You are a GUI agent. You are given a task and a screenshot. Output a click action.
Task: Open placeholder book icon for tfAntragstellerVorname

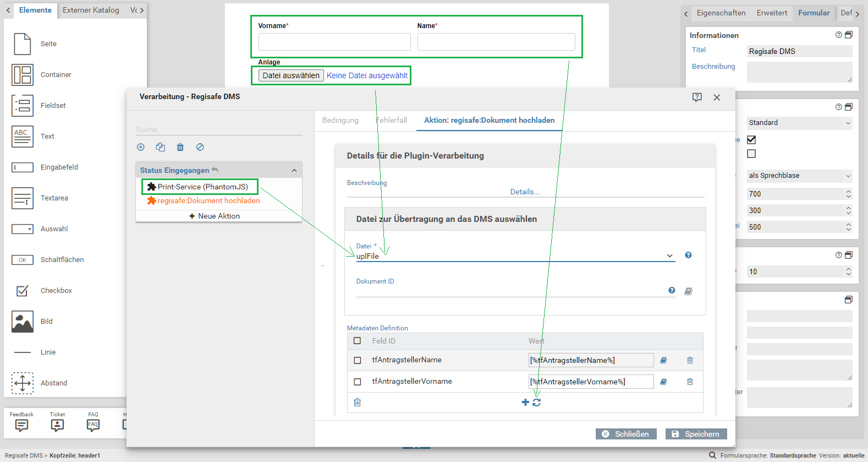click(663, 382)
